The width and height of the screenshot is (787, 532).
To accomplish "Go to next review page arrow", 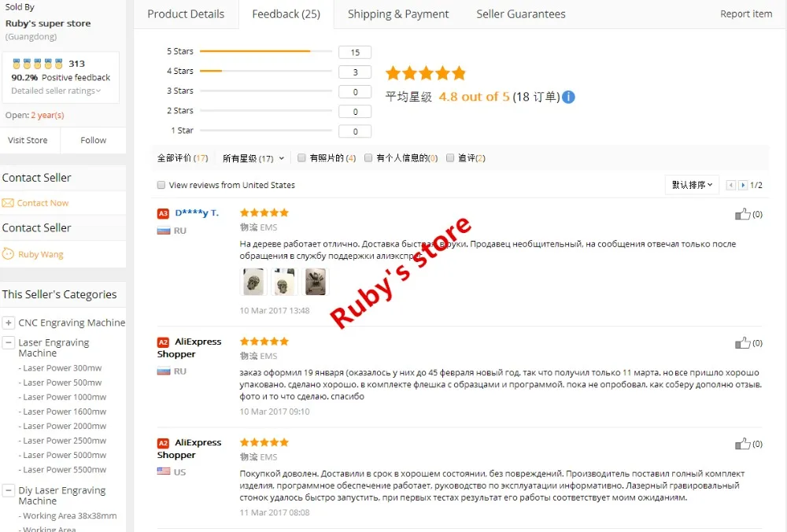I will click(x=743, y=185).
